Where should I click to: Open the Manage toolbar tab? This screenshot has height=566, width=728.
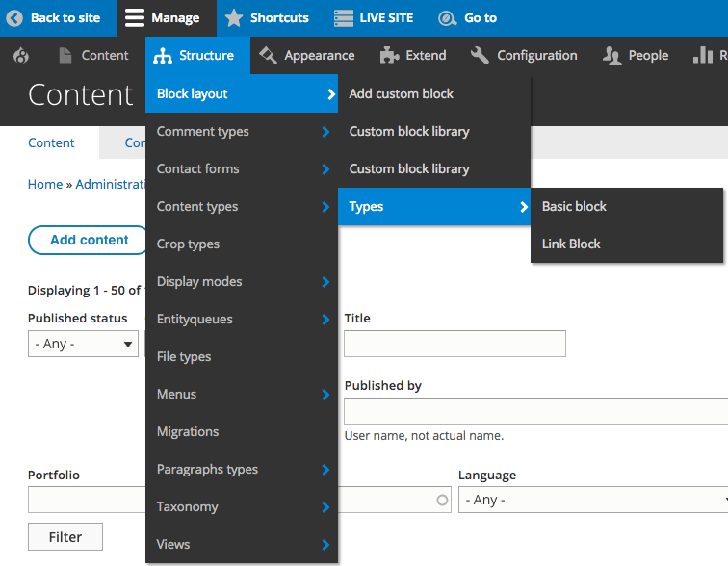click(x=167, y=18)
